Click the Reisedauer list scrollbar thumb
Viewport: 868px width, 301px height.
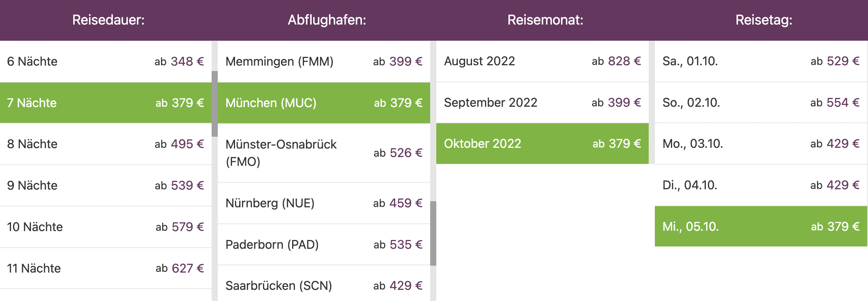pos(215,104)
